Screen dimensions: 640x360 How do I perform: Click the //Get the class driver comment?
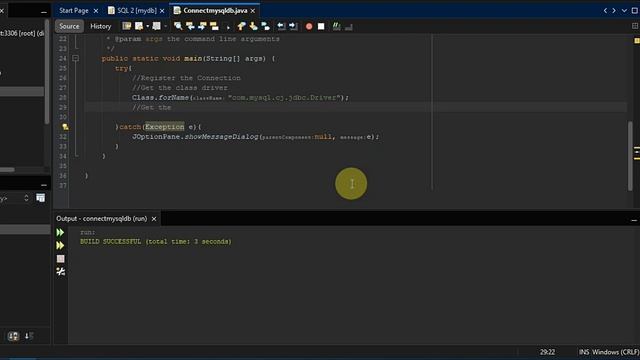coord(180,88)
